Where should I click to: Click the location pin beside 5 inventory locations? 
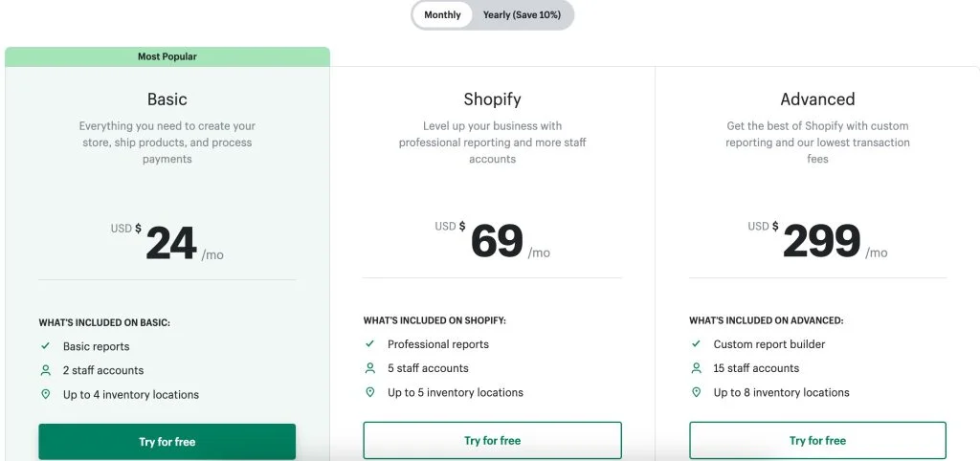point(369,392)
